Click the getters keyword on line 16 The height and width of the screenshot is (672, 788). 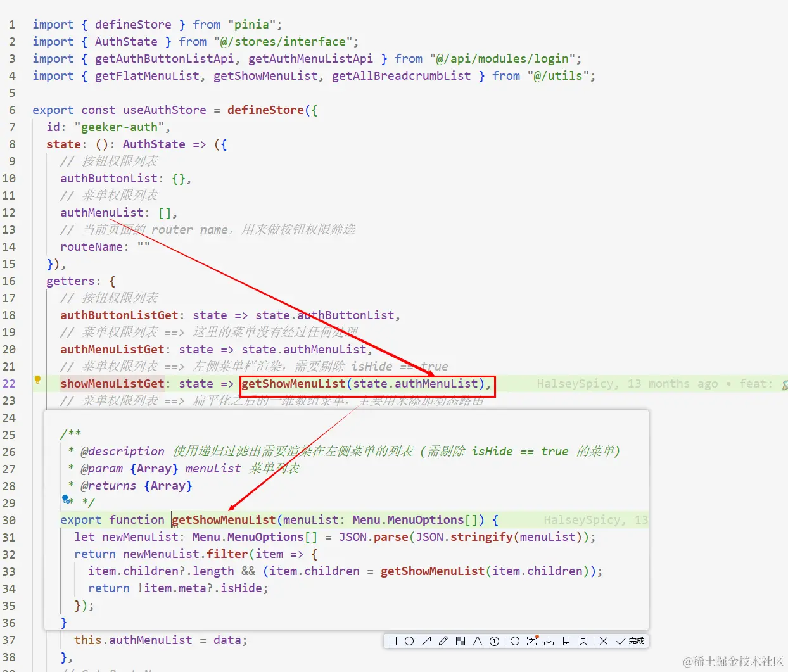70,281
